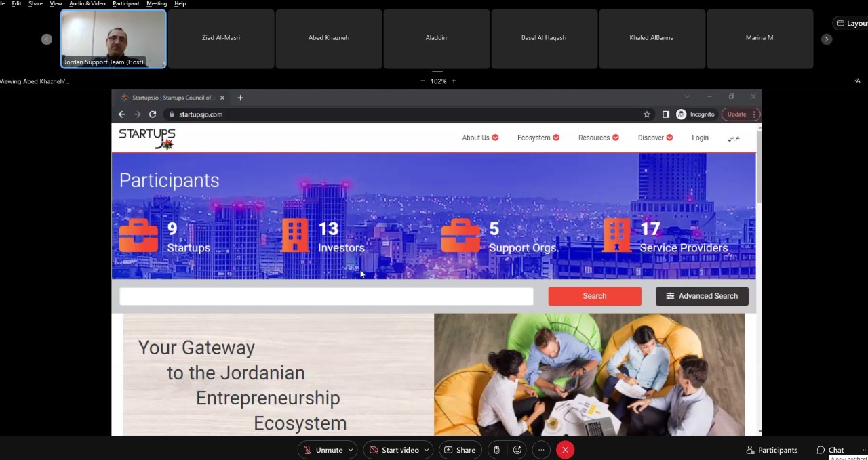Open the Audio & Video menu
The height and width of the screenshot is (460, 868).
point(87,3)
